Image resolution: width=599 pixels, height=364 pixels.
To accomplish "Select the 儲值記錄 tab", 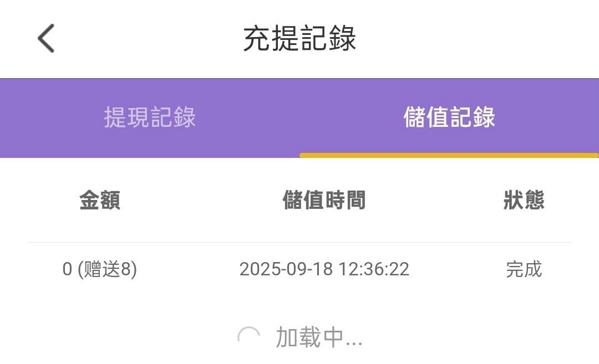I will (x=449, y=117).
